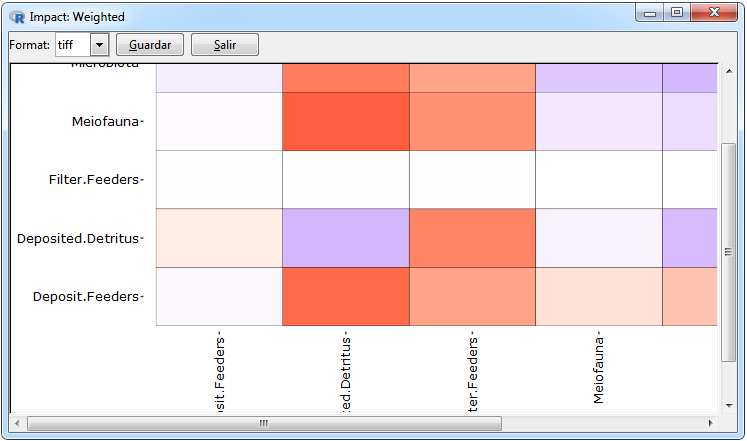Click the Deposited.Detritus row label
Screen dimensions: 747x441
pyautogui.click(x=80, y=238)
